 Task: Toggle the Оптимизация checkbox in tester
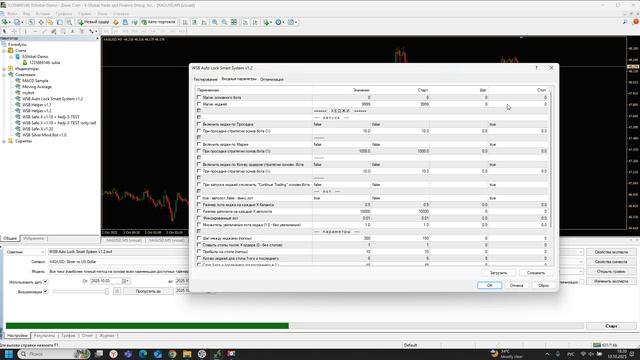(581, 282)
